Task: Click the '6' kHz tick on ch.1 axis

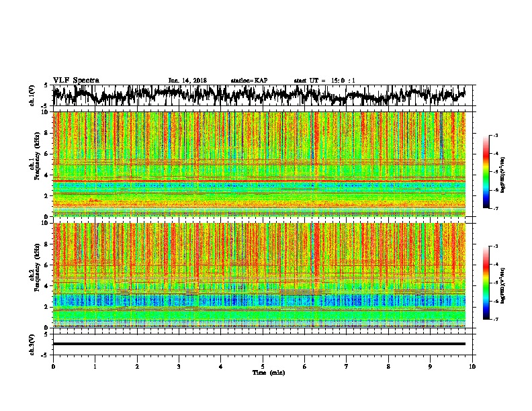Action: [46, 154]
